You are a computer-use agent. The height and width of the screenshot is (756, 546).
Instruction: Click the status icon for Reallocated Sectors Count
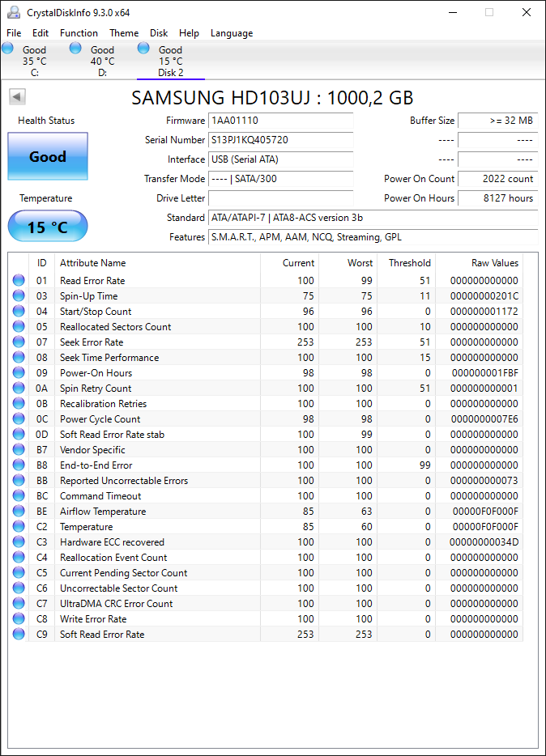[x=19, y=326]
